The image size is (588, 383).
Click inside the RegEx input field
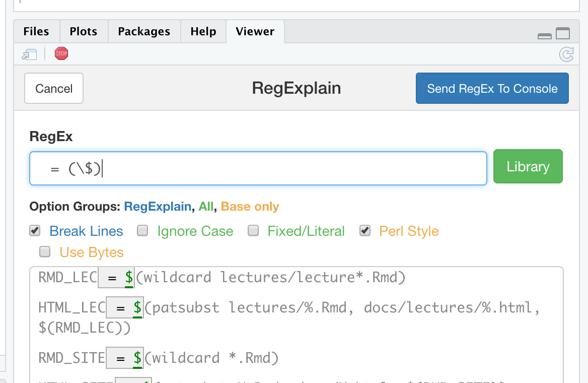[x=292, y=169]
